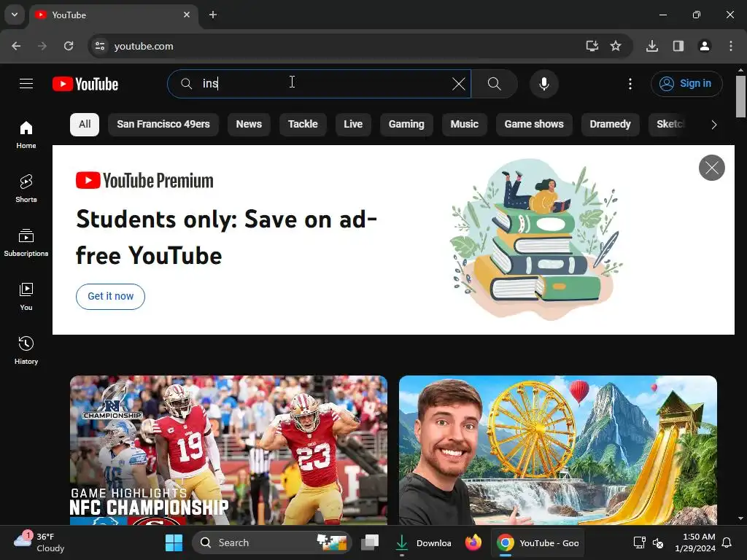Select San Francisco 49ers chip

pos(163,124)
